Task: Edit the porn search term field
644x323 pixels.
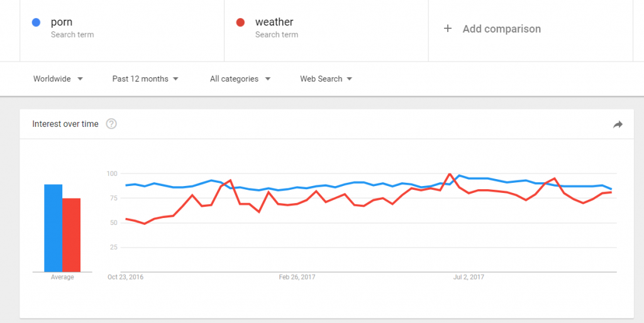Action: (122, 29)
